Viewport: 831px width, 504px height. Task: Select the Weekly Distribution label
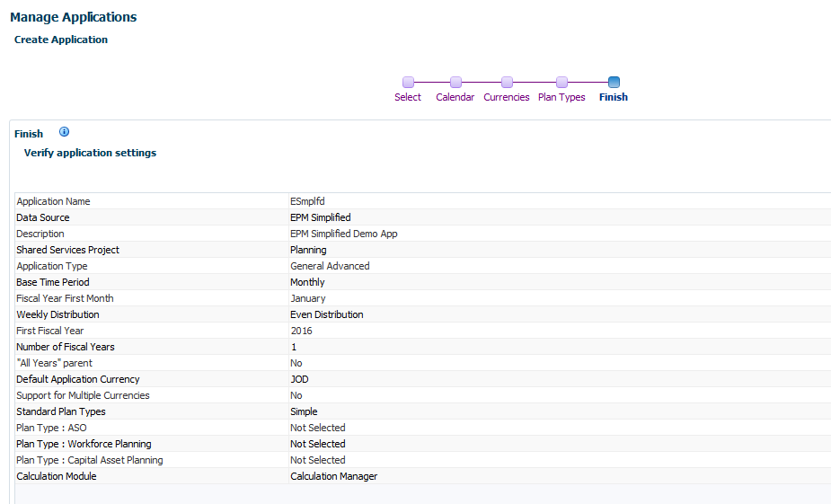pyautogui.click(x=57, y=314)
